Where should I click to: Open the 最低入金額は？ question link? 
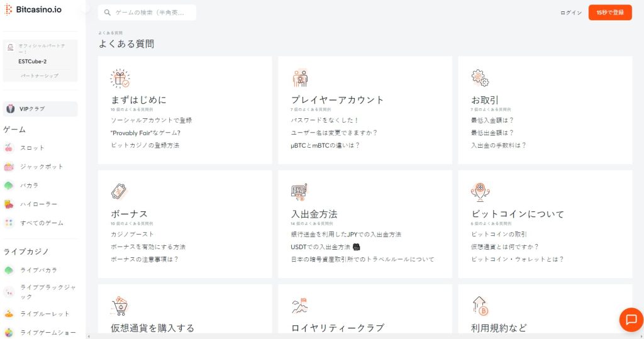coord(492,119)
